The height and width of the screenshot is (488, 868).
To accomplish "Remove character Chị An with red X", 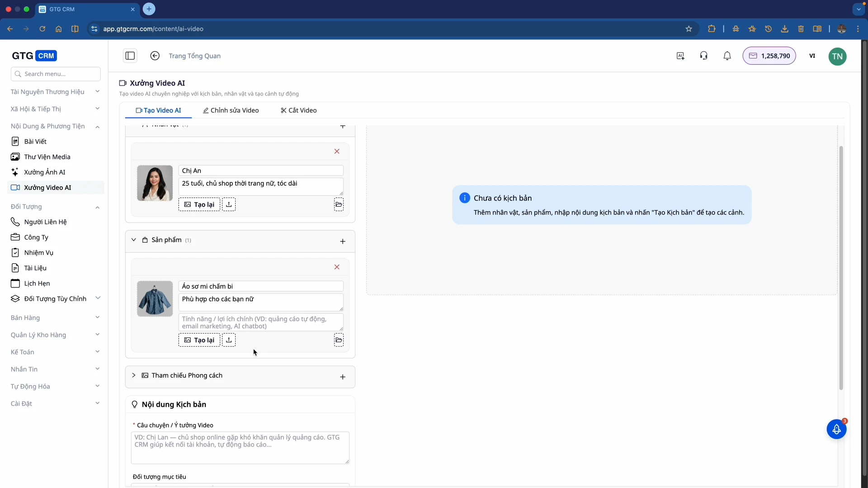I will (337, 151).
